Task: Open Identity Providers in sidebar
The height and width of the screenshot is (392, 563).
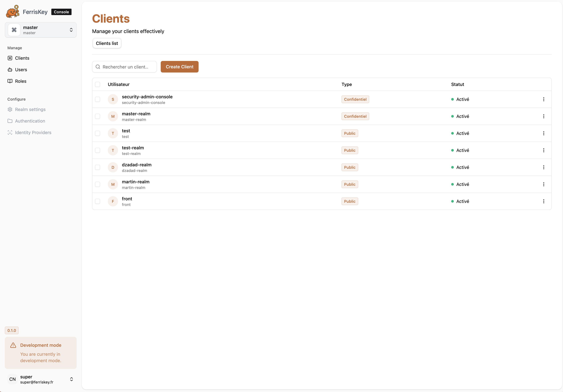Action: pos(33,132)
